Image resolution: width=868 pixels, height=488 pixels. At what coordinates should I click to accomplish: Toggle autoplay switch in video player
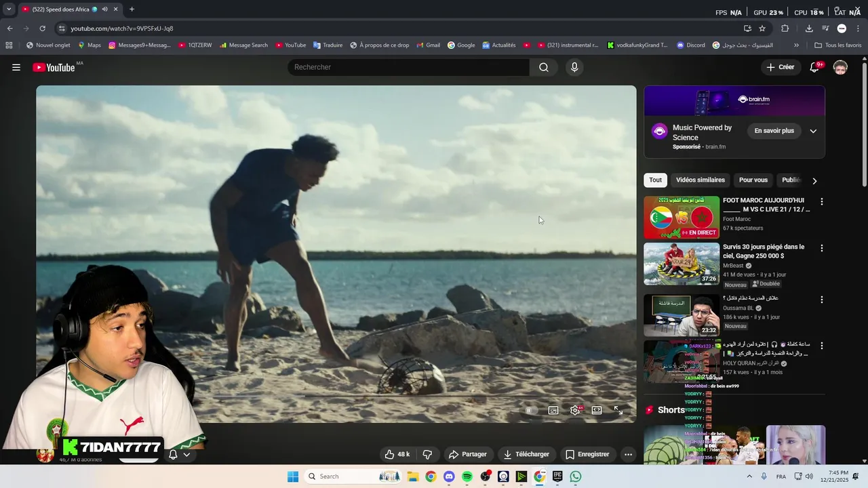531,410
